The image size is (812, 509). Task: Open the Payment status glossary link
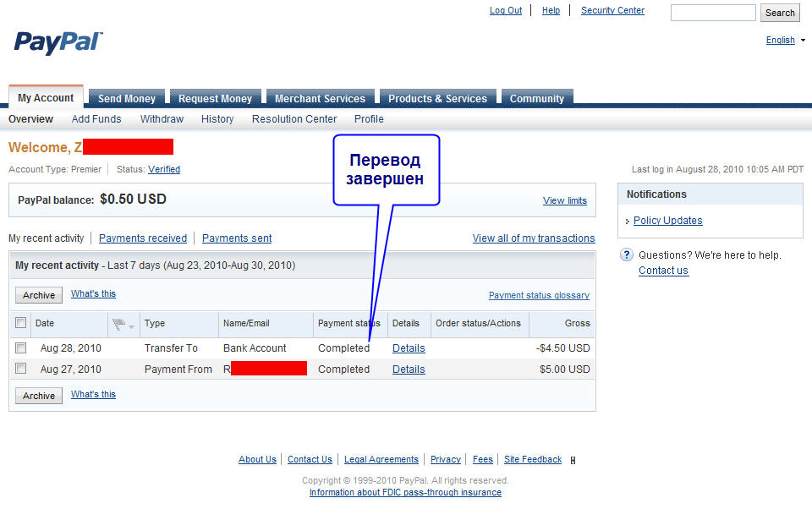tap(539, 295)
